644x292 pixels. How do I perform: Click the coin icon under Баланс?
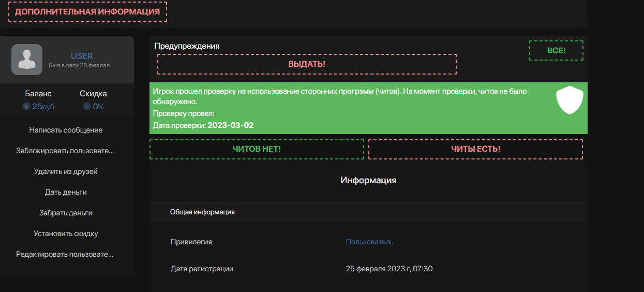26,107
